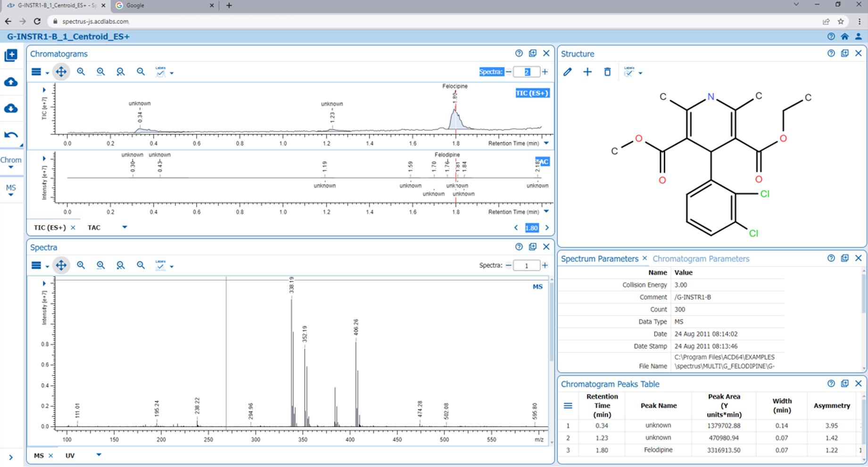Screen dimensions: 868x467
Task: Open the UV tab dropdown arrow
Action: pyautogui.click(x=99, y=455)
